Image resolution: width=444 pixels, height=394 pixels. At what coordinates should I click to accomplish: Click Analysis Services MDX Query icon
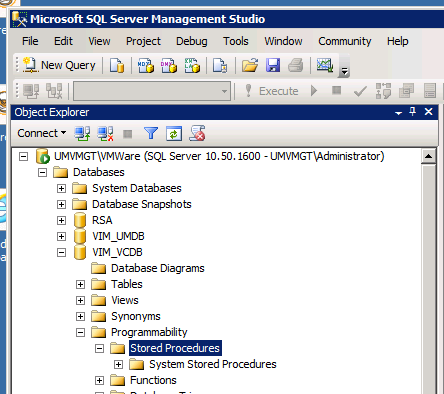tap(146, 65)
